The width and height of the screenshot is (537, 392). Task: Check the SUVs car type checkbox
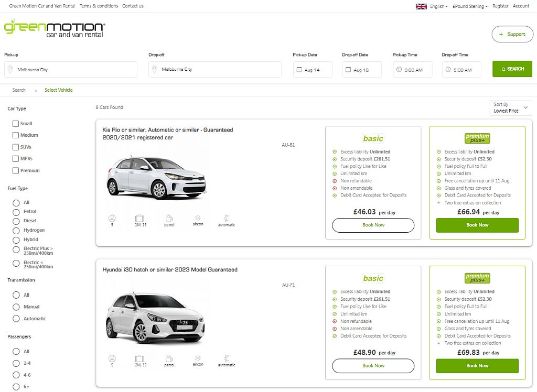coord(15,147)
